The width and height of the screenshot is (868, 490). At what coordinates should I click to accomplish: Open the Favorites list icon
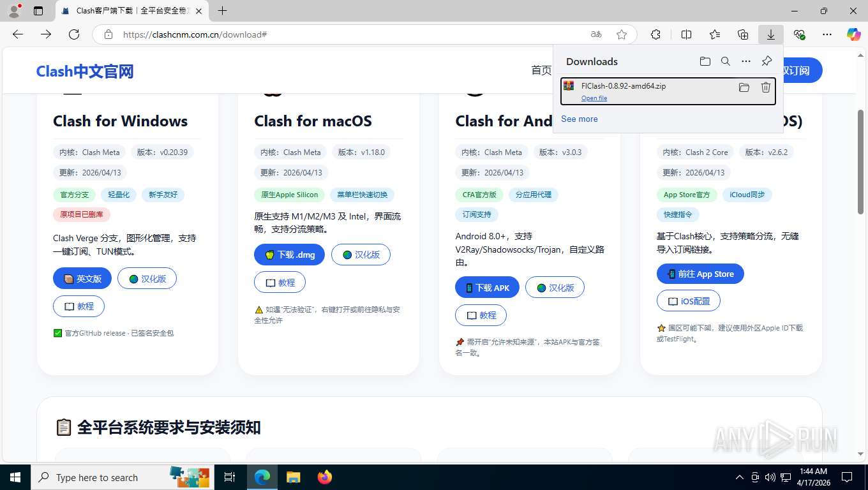(715, 34)
